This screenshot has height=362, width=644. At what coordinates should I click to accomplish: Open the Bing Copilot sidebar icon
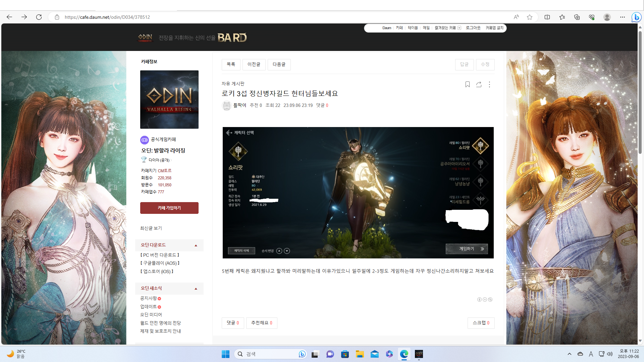[x=636, y=17]
